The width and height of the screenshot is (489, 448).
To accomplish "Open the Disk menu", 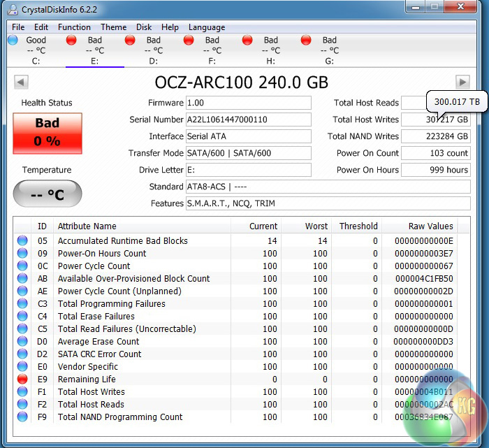I will (144, 27).
